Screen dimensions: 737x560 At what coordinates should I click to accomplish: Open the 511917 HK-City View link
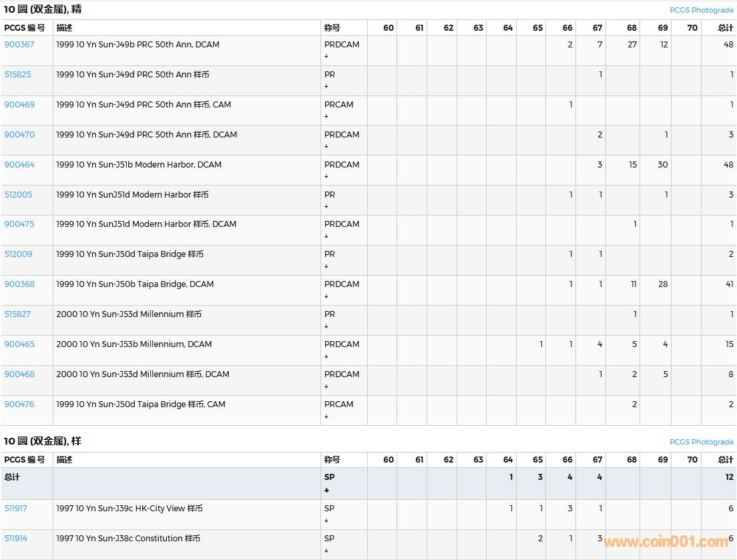(16, 509)
